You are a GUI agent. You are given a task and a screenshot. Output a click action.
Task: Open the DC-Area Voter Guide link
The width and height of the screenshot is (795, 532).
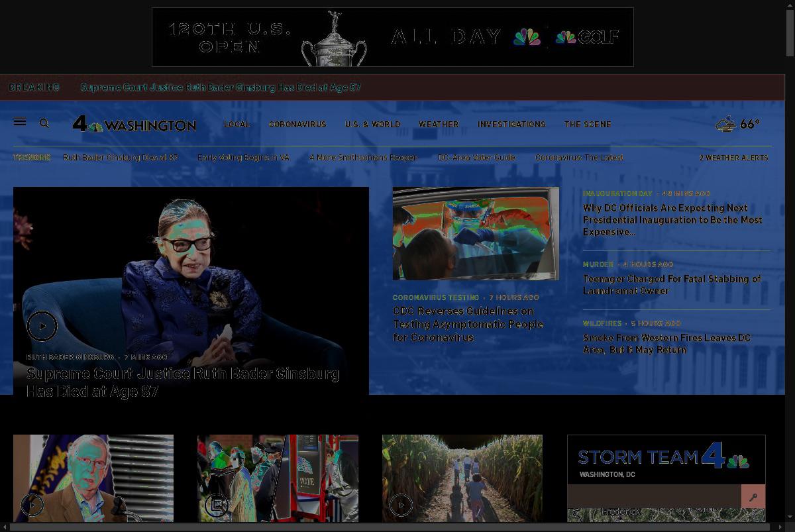[x=476, y=158]
